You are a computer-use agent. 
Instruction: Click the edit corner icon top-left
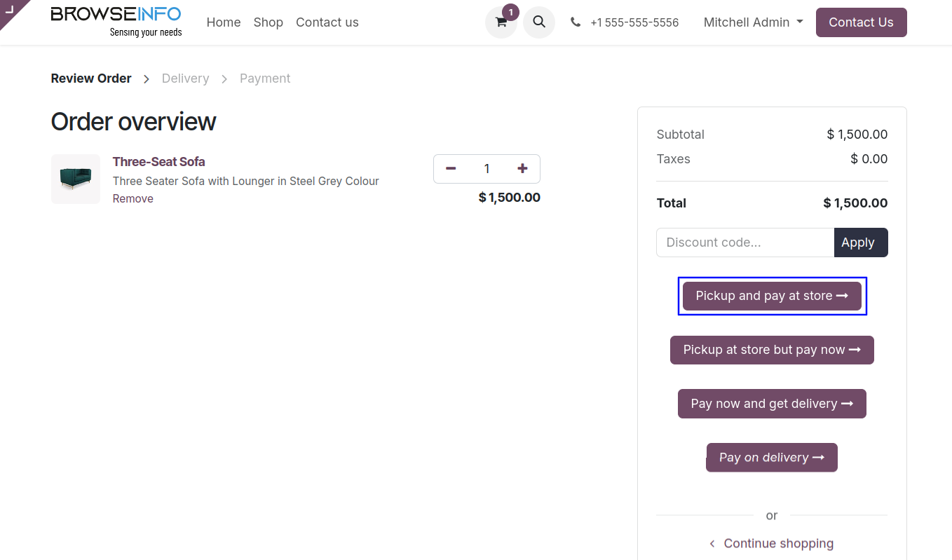[10, 9]
